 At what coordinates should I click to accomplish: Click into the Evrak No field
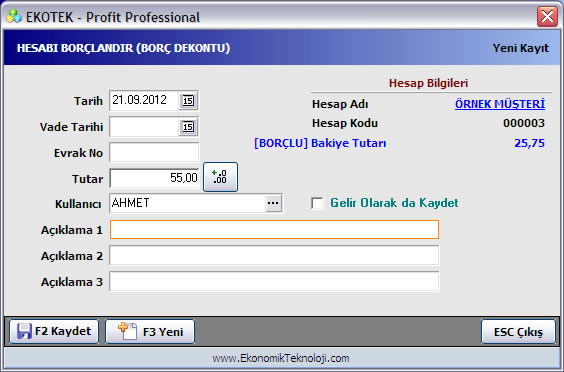coord(154,153)
